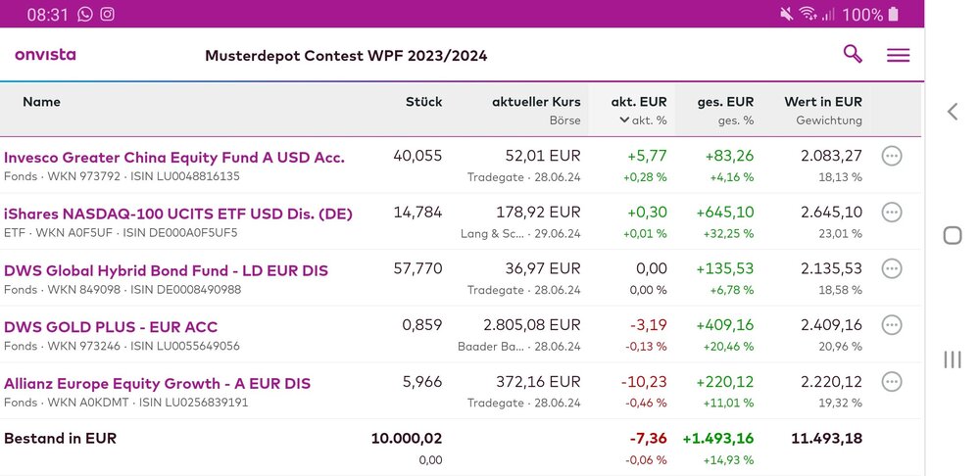This screenshot has width=980, height=476.
Task: Open the search magnifier icon
Action: 853,55
